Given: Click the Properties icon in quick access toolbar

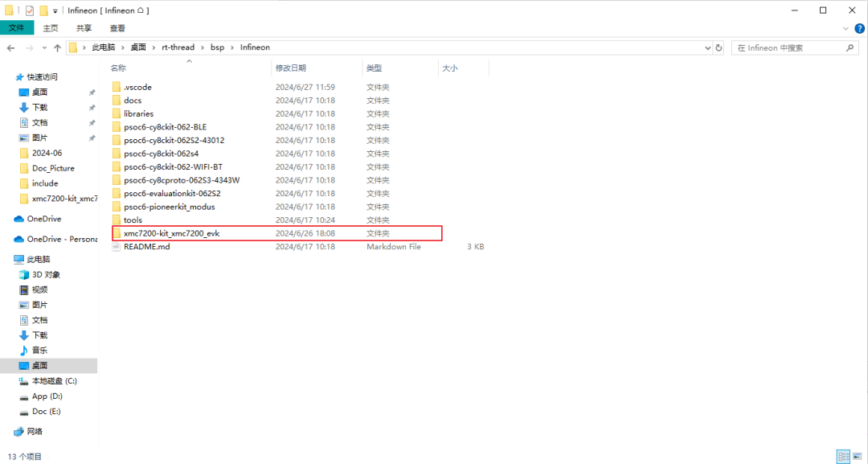Looking at the screenshot, I should [x=30, y=10].
